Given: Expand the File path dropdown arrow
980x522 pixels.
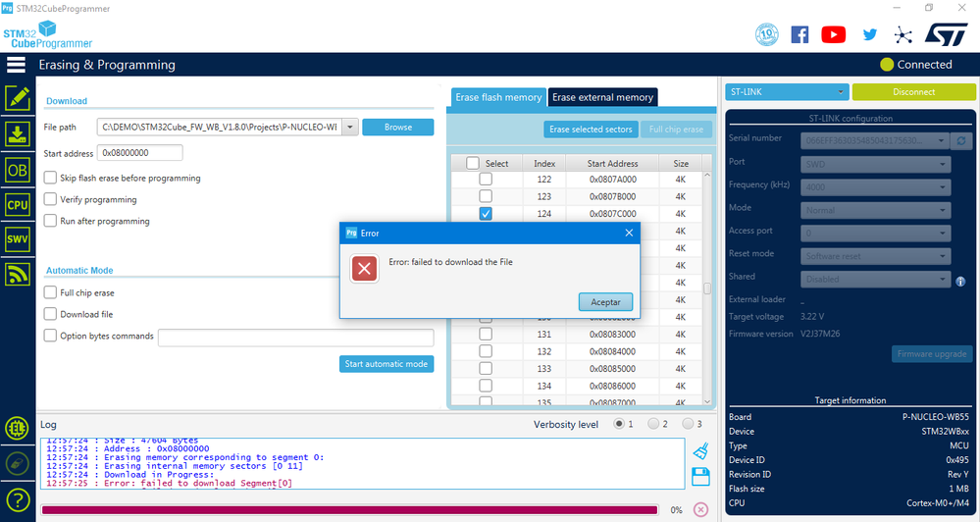Looking at the screenshot, I should coord(350,127).
